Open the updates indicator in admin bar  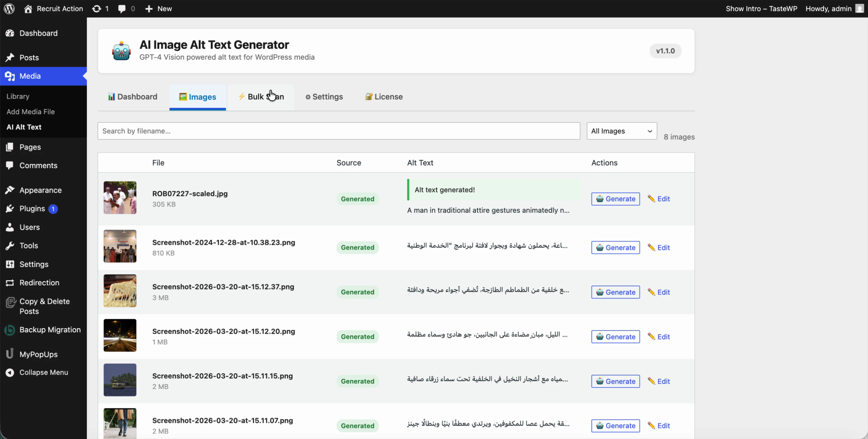pyautogui.click(x=100, y=9)
